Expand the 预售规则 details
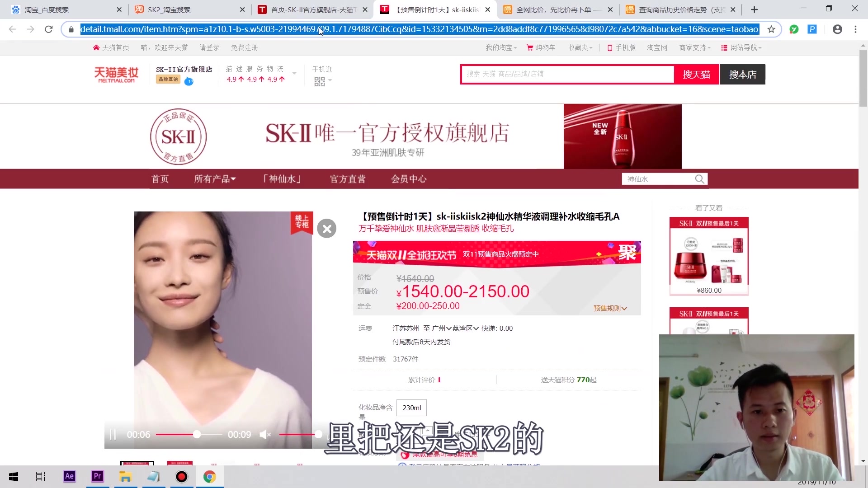 (x=610, y=309)
